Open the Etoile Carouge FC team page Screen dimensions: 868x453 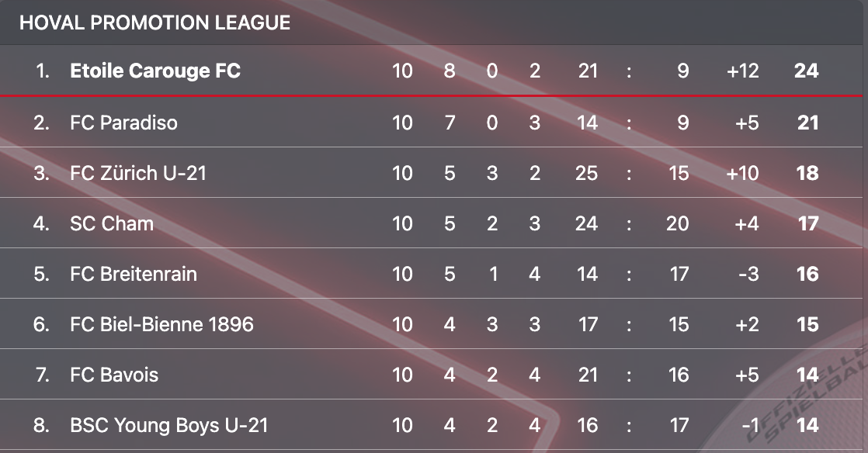pos(155,71)
